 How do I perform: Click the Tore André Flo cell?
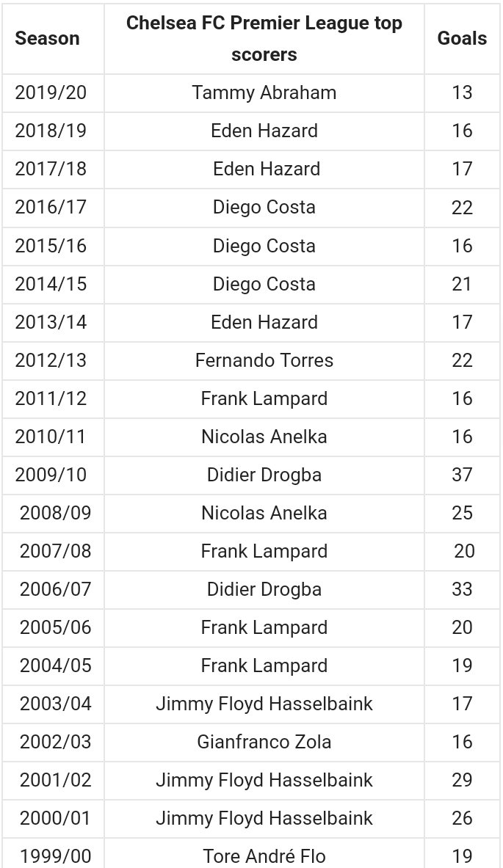pos(264,856)
